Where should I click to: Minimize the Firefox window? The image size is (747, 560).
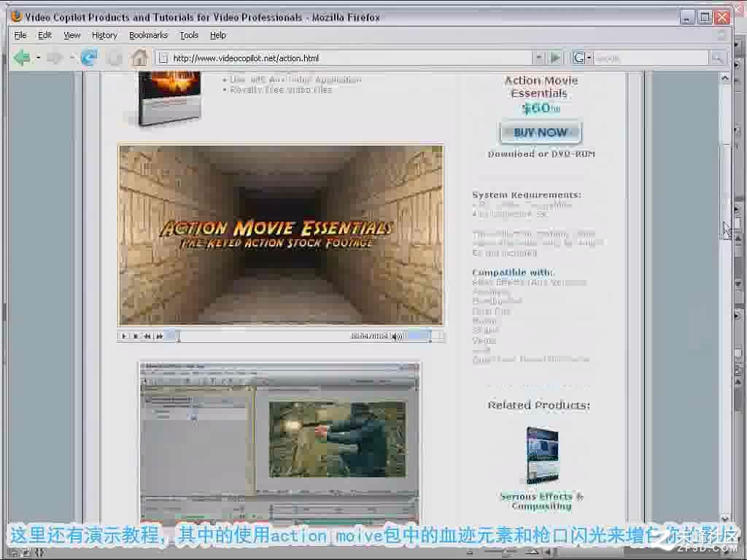(687, 17)
